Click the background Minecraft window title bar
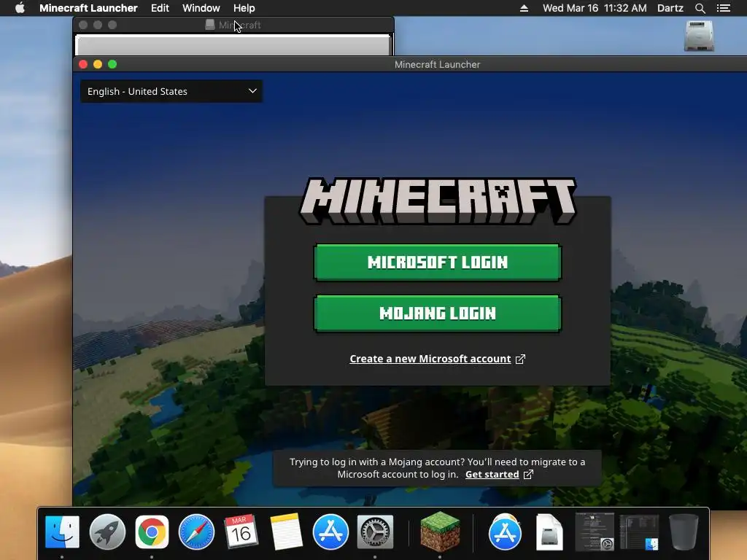This screenshot has width=747, height=560. [233, 25]
